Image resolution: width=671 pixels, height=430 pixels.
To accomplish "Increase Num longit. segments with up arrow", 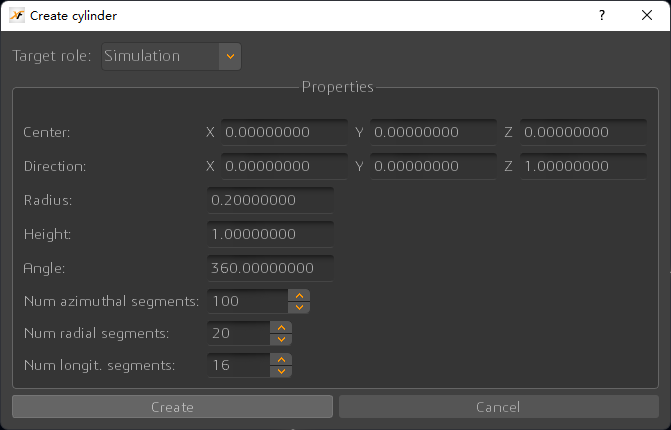I will 281,359.
